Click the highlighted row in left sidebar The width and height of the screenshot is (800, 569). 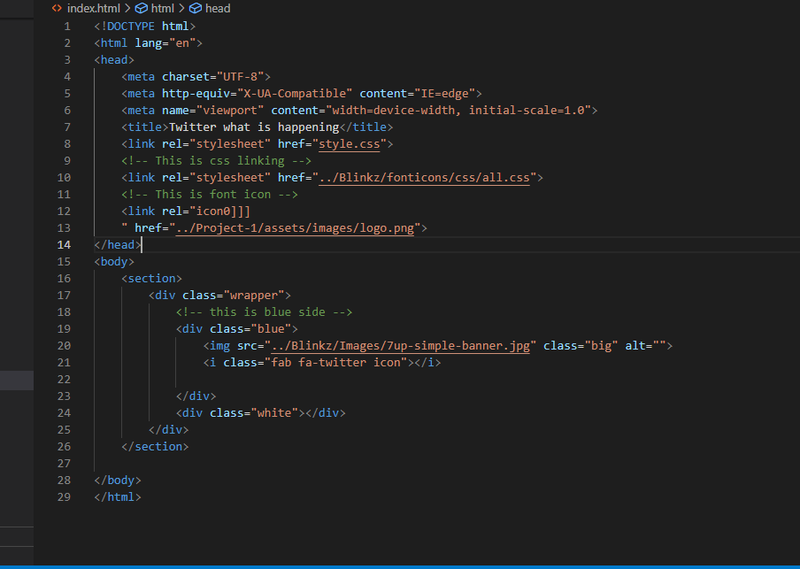(16, 380)
